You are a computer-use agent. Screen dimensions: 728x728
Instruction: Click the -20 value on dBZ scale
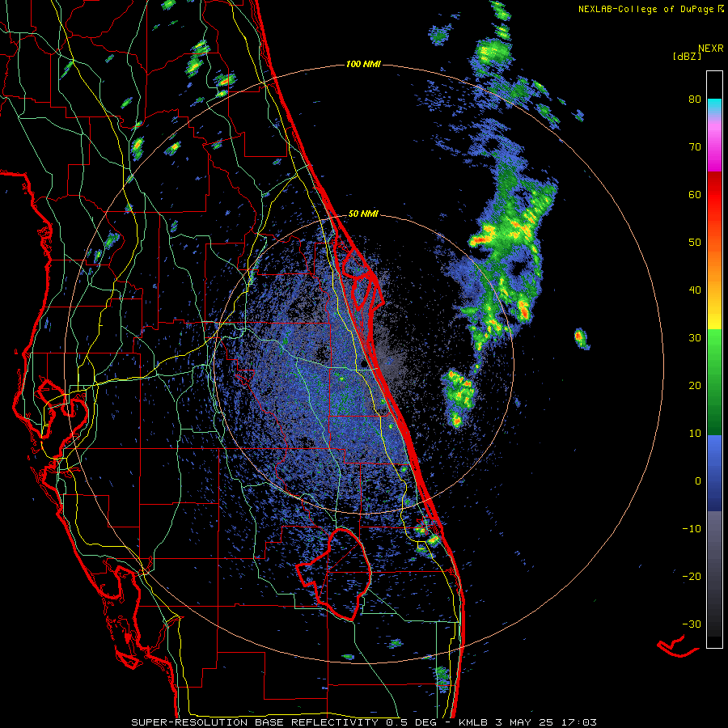tap(692, 576)
